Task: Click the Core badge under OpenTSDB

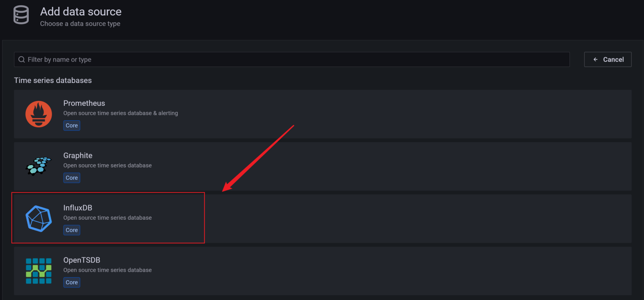Action: (x=72, y=282)
